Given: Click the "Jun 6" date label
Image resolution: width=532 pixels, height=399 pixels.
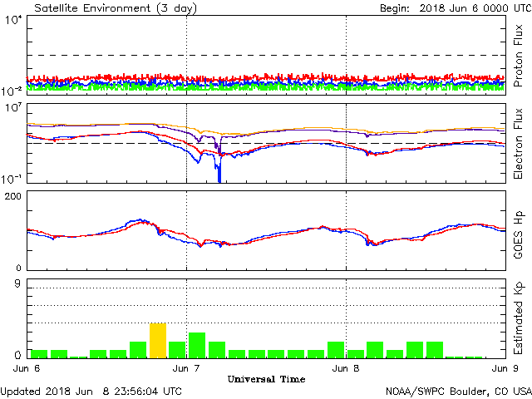Looking at the screenshot, I should coord(27,368).
